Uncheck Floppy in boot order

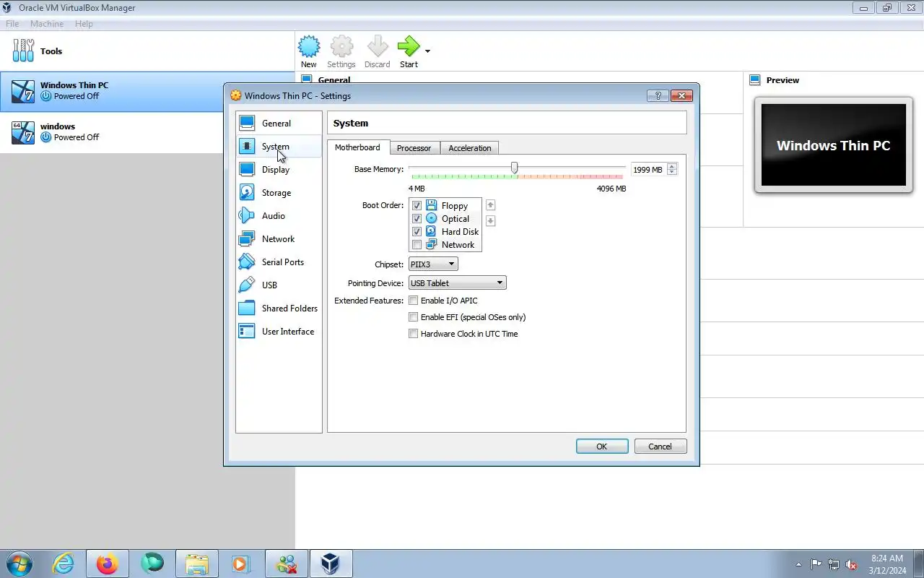click(x=417, y=206)
